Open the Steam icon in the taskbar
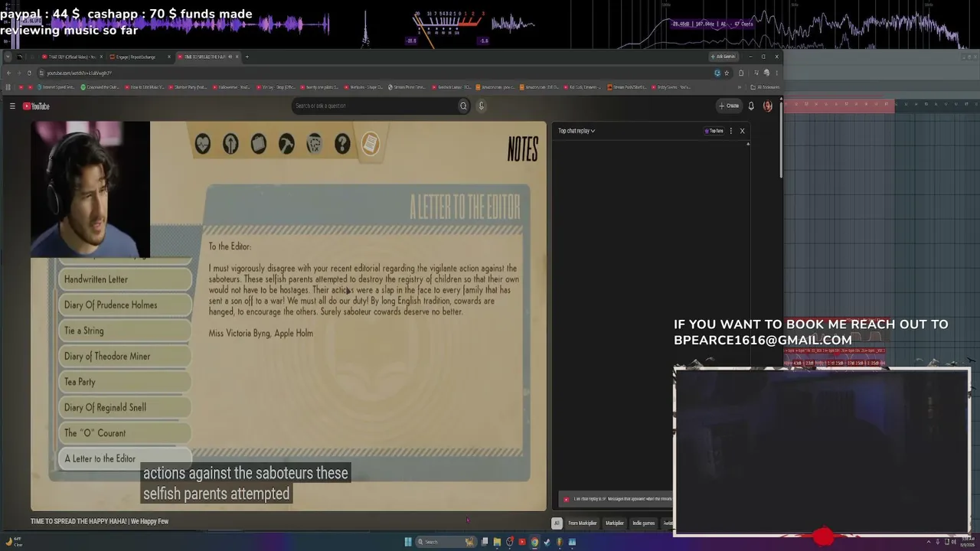Image resolution: width=980 pixels, height=551 pixels. point(547,542)
